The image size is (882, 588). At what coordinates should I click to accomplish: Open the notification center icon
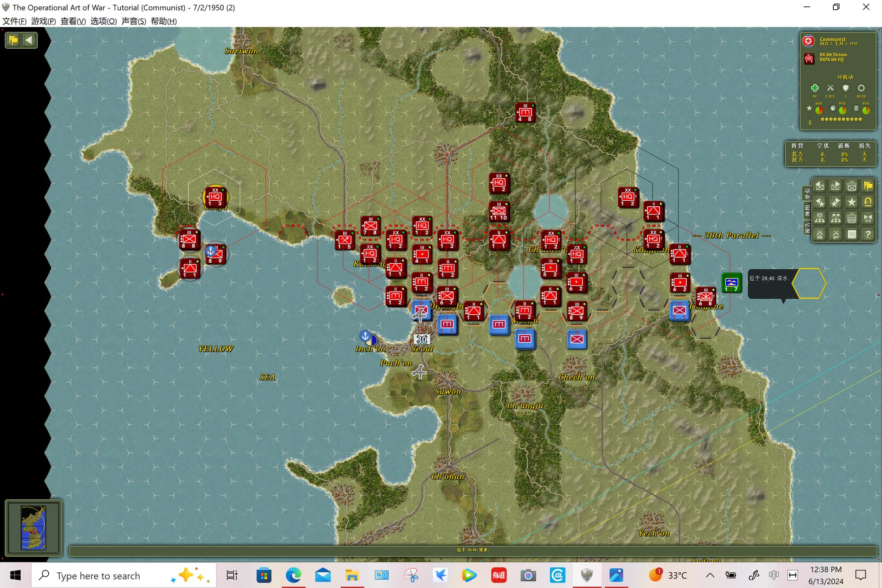(x=860, y=575)
